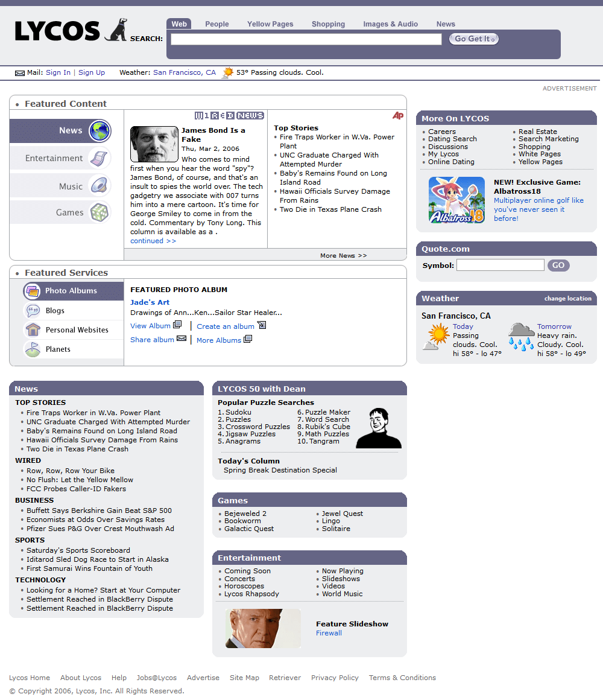Open the Solitaire game link
Viewport: 603px width, 700px height.
pos(336,529)
